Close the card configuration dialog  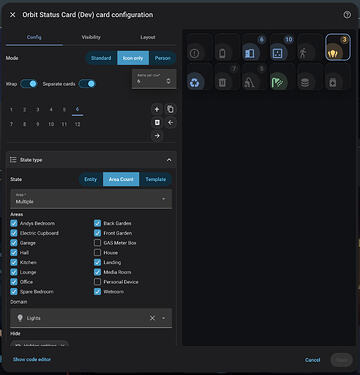(x=13, y=15)
